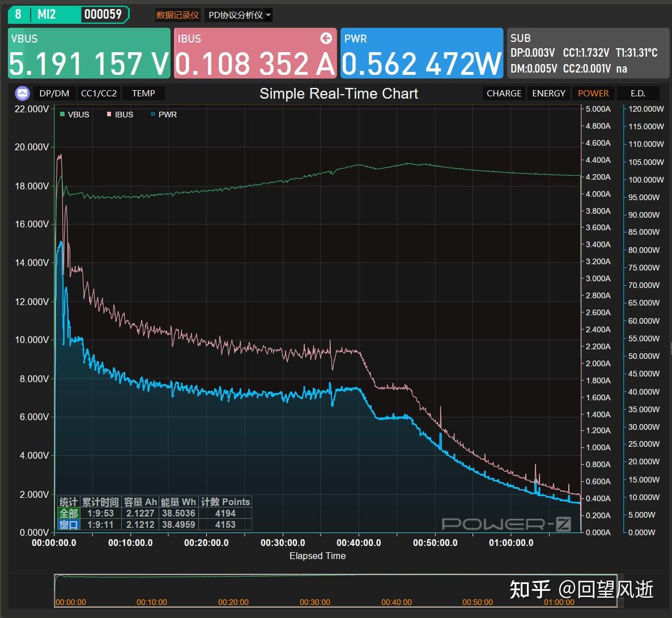Open the PD协议分析仪 dropdown arrow
The height and width of the screenshot is (618, 672).
(x=268, y=15)
